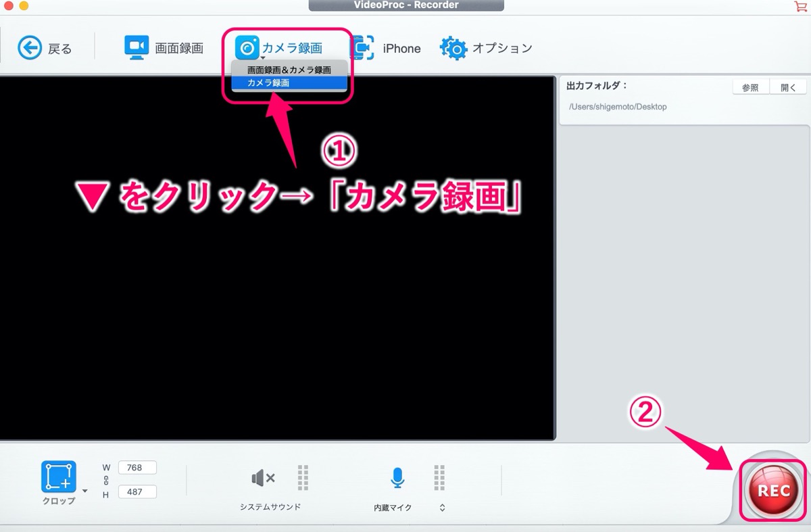Click the H height field showing 487
Screen dimensions: 811x532
coord(137,491)
